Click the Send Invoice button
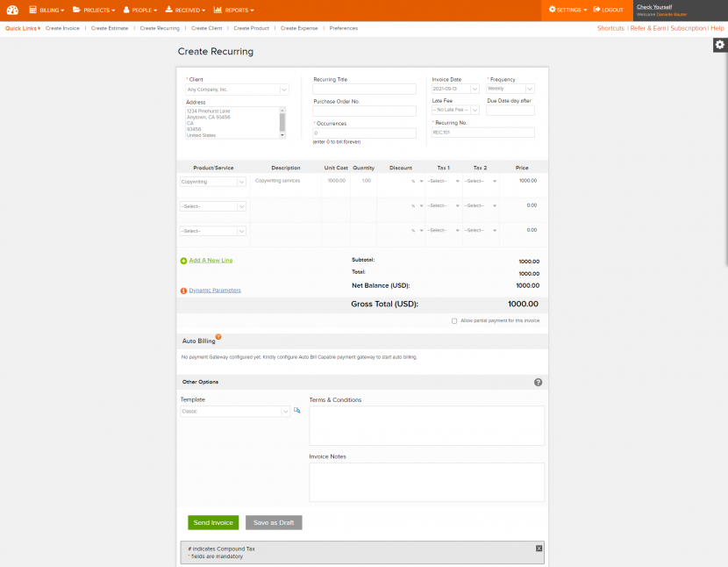 tap(212, 521)
